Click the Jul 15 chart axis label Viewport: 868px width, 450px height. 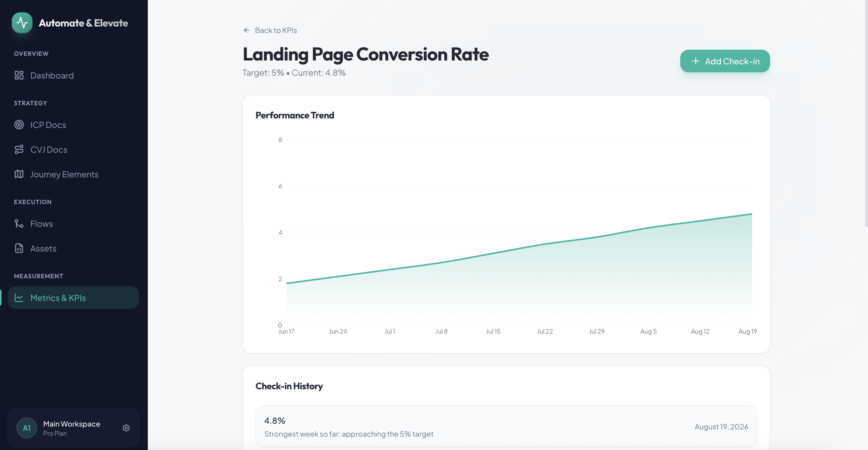click(x=493, y=331)
